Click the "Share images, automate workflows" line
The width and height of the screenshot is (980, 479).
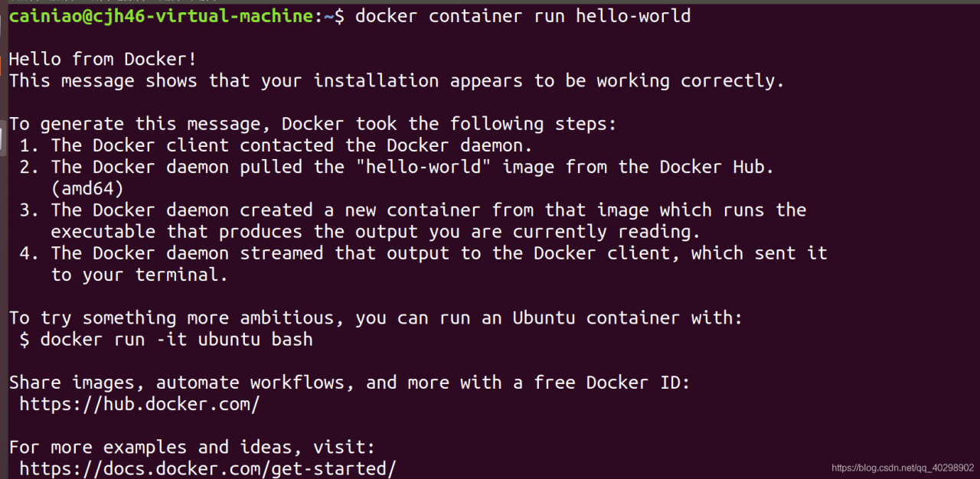pos(349,382)
